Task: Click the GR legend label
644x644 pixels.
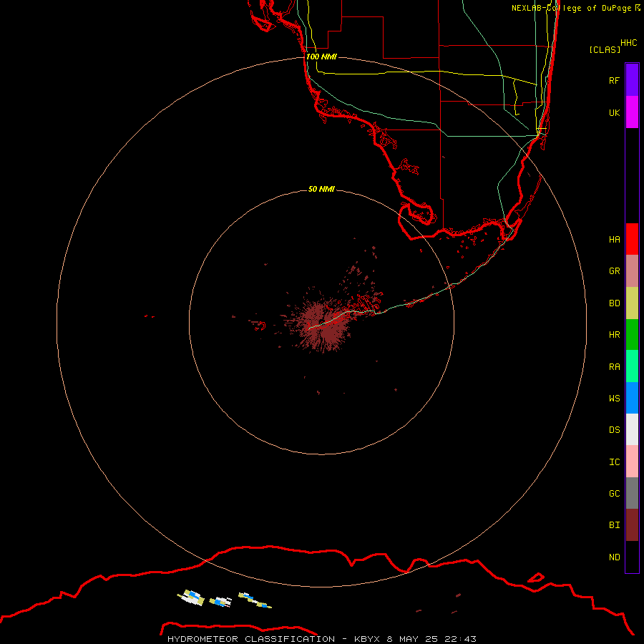Action: 614,271
